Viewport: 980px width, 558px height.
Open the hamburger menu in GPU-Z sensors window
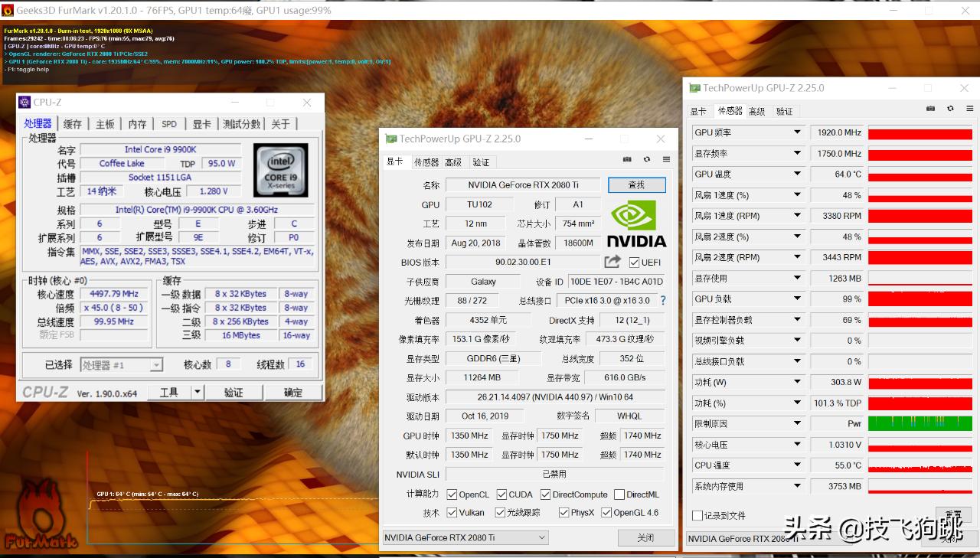coord(970,108)
